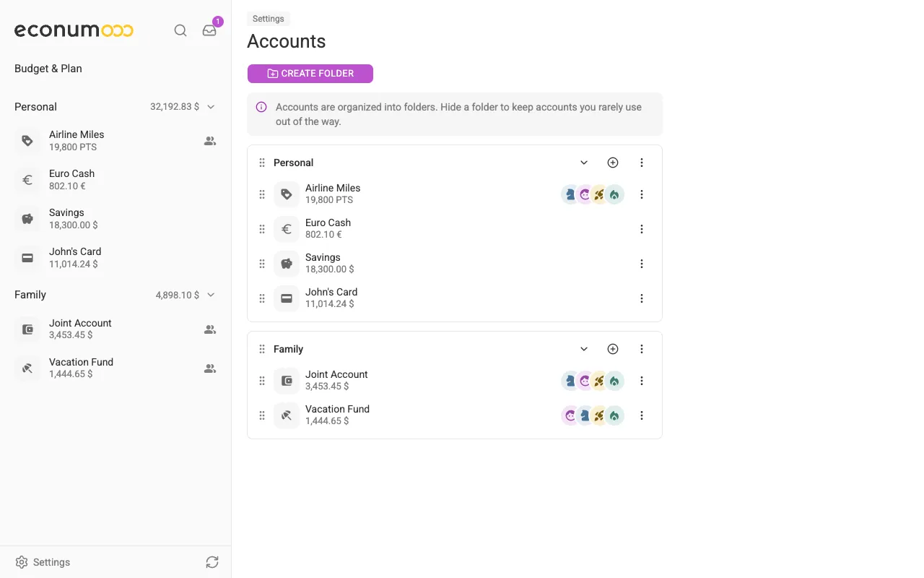The height and width of the screenshot is (578, 924).
Task: Click the sync refresh icon
Action: 212,562
